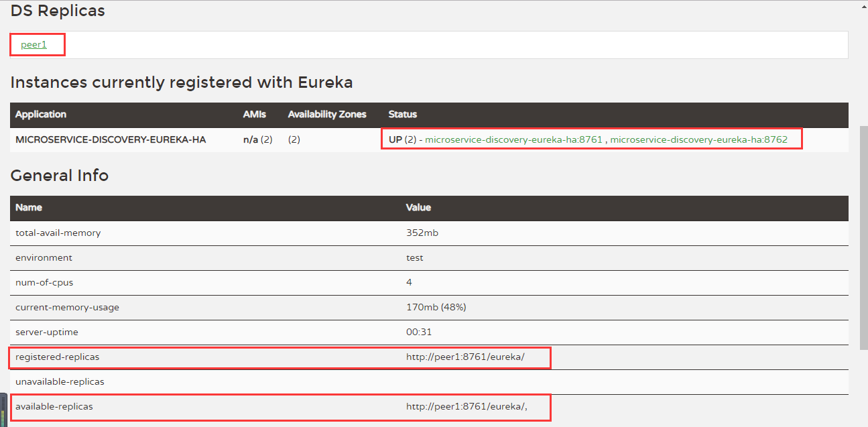Click the page vertical scrollbar thumb
This screenshot has height=427, width=868.
(x=863, y=238)
